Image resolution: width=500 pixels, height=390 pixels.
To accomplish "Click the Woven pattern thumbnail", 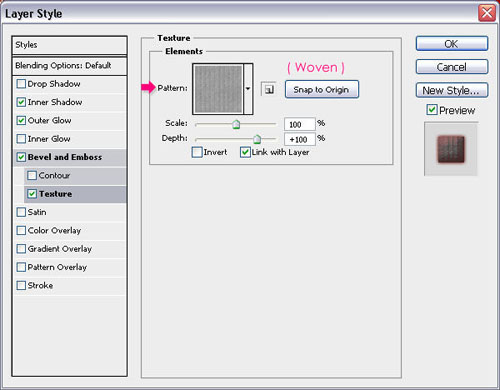I will click(x=218, y=89).
